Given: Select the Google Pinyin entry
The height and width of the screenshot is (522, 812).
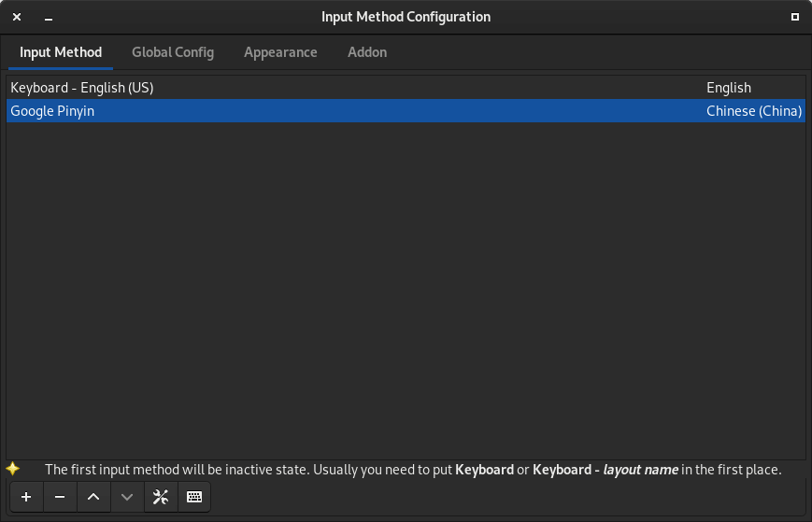Looking at the screenshot, I should [x=406, y=111].
